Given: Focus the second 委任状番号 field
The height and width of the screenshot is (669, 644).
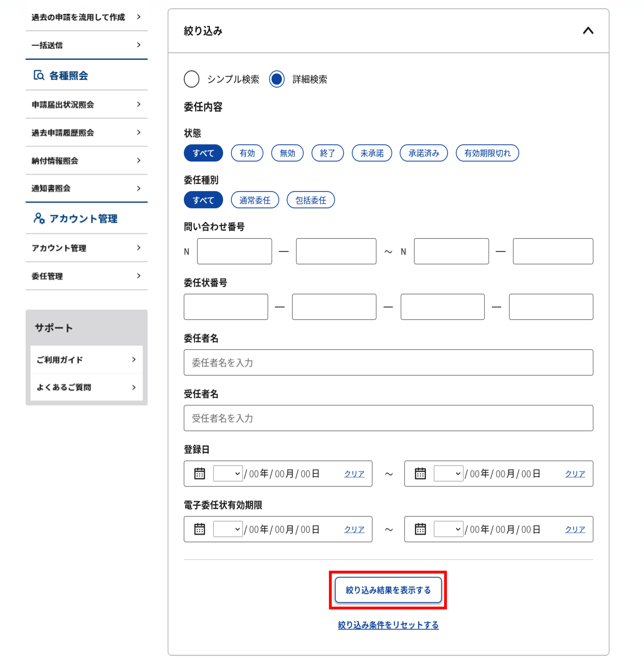Looking at the screenshot, I should pos(334,307).
